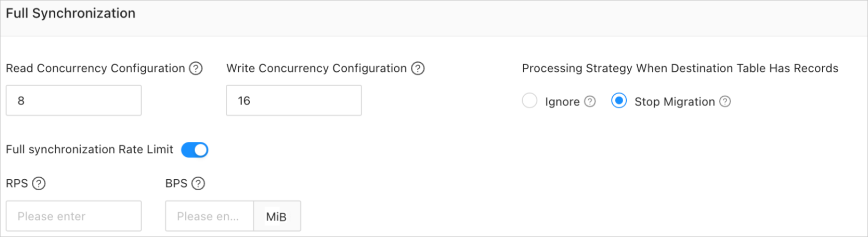
Task: Click the Ignore option label
Action: pos(562,102)
